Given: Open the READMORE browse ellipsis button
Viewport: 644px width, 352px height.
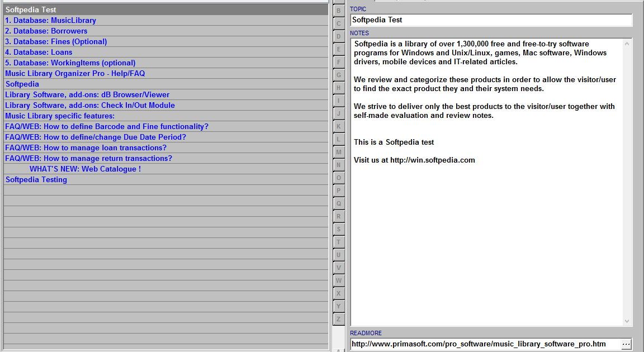Looking at the screenshot, I should coord(626,344).
